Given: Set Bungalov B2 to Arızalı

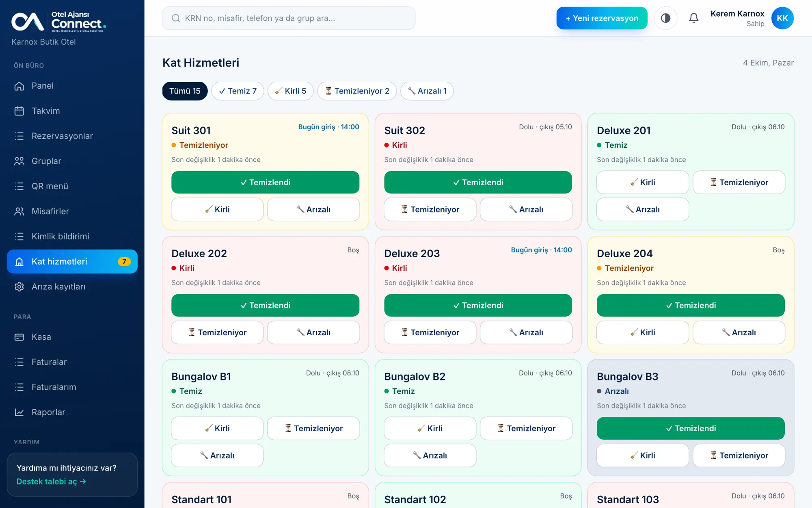Looking at the screenshot, I should 430,456.
